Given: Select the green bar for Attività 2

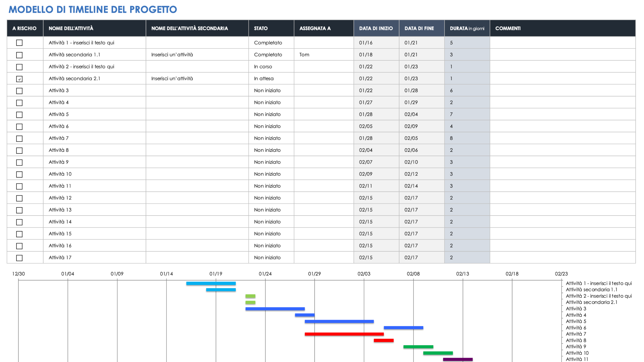Looking at the screenshot, I should pos(250,296).
